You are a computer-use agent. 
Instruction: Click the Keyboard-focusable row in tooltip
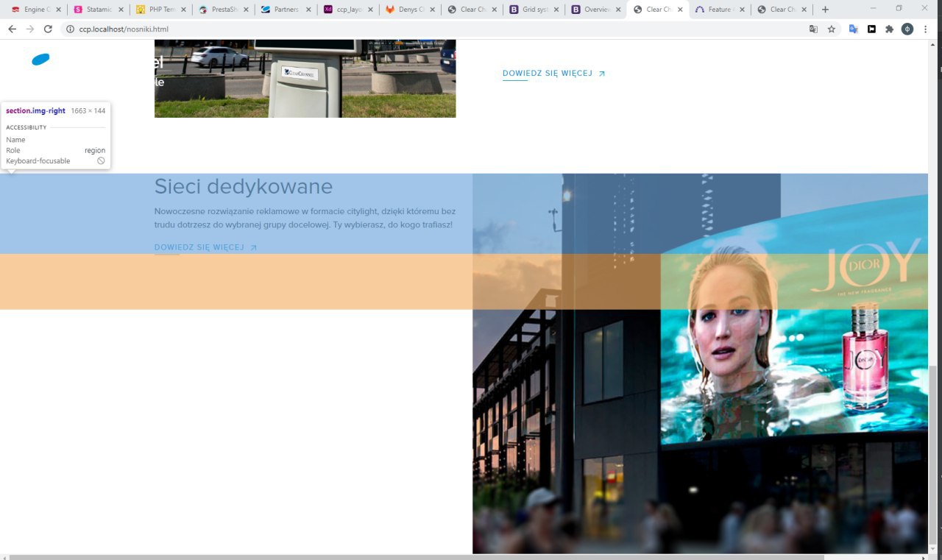(x=56, y=160)
